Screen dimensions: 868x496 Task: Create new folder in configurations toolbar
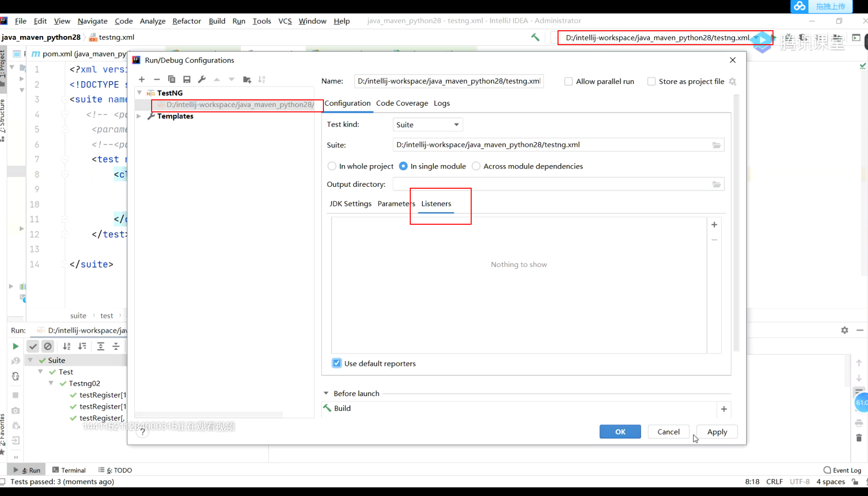point(247,80)
